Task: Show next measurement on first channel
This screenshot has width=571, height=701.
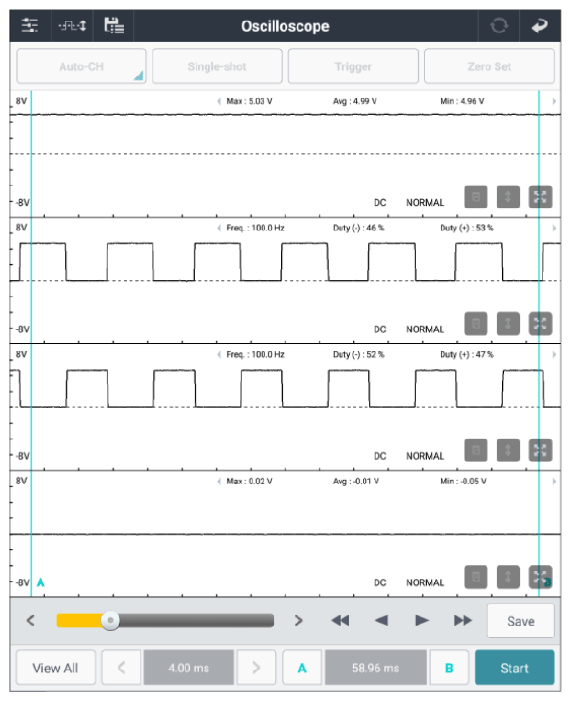Action: 554,101
